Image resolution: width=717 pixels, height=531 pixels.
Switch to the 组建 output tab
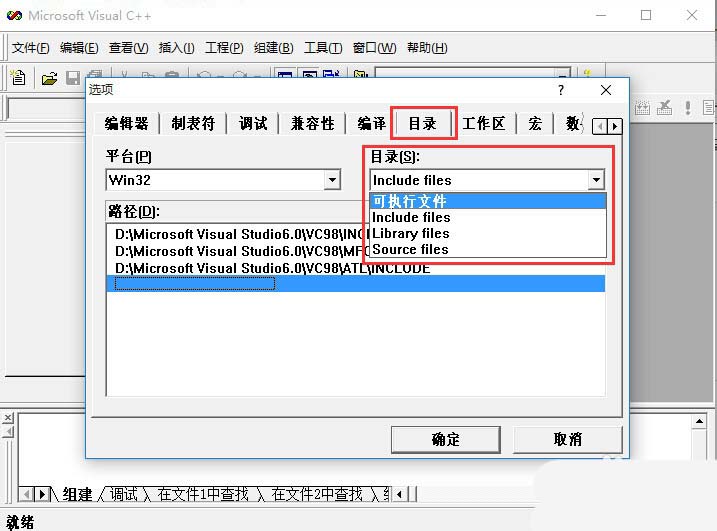77,494
